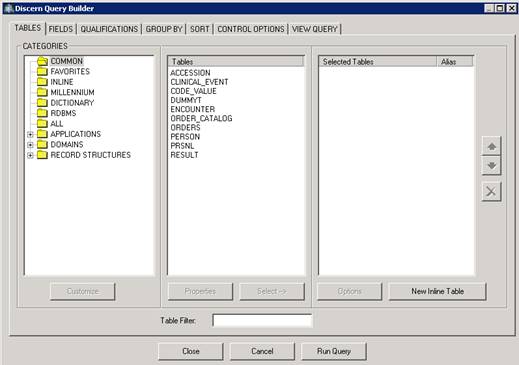Viewport: 519px width, 365px height.
Task: Click the Selected Tables column header
Action: click(377, 62)
